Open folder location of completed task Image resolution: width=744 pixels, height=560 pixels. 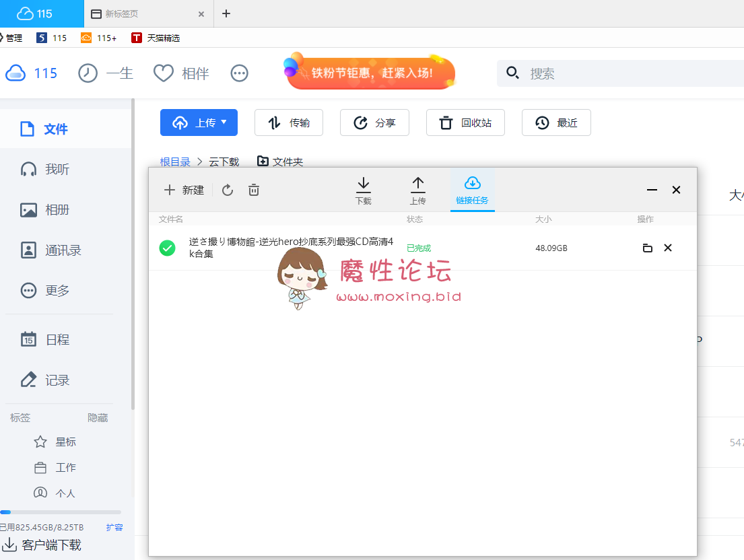647,248
